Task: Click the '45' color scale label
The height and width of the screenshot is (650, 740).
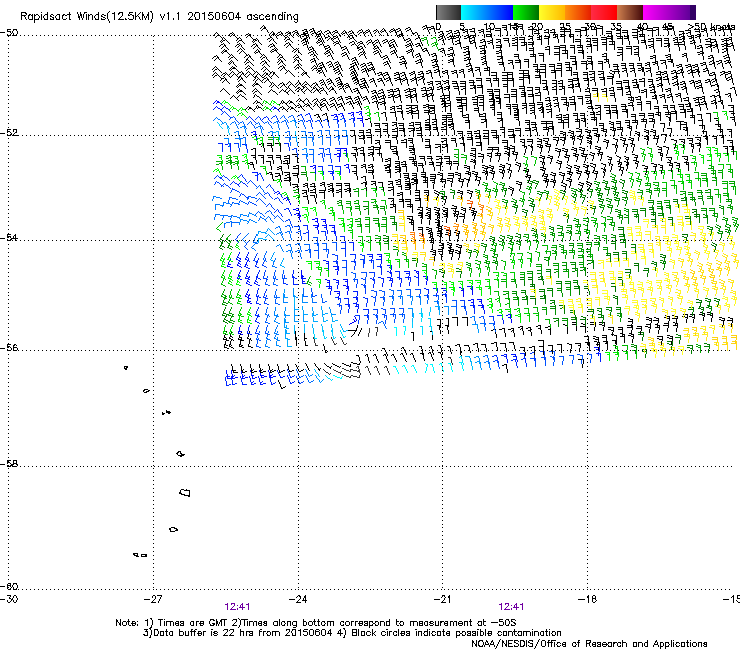Action: click(x=668, y=27)
